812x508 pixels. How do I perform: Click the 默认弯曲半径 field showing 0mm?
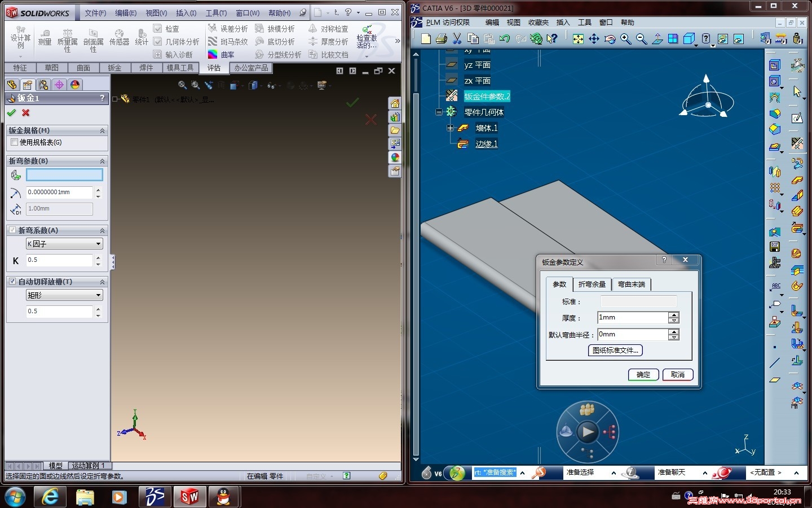[633, 335]
